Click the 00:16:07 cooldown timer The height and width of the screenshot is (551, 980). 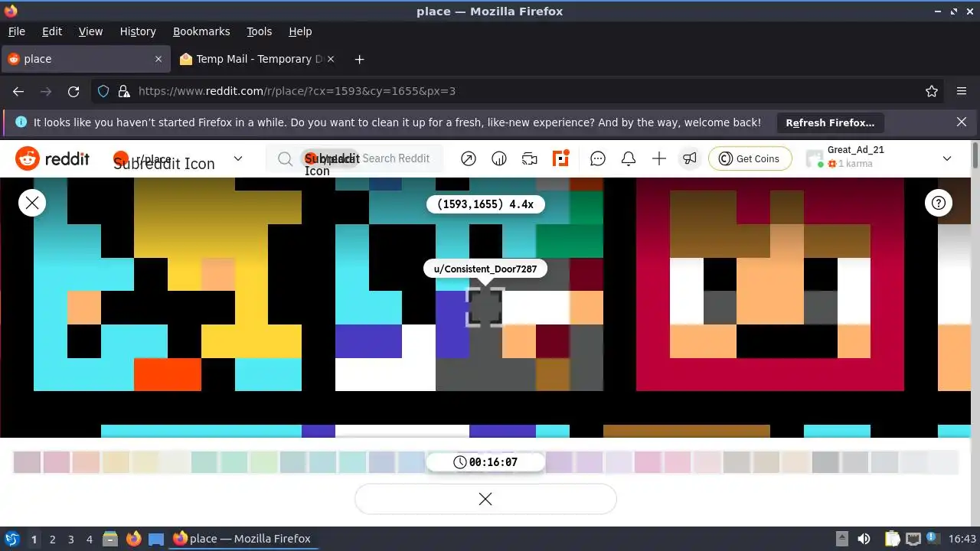pos(485,462)
